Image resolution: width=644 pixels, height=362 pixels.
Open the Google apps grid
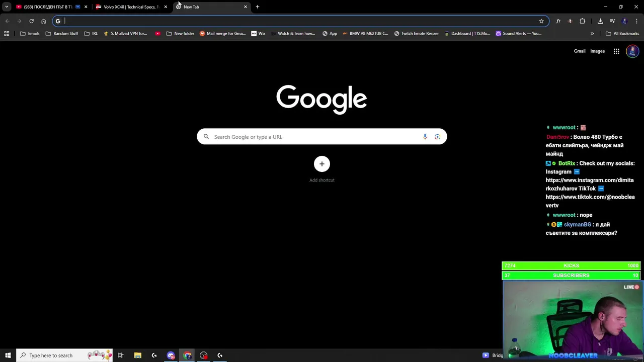[x=616, y=51]
